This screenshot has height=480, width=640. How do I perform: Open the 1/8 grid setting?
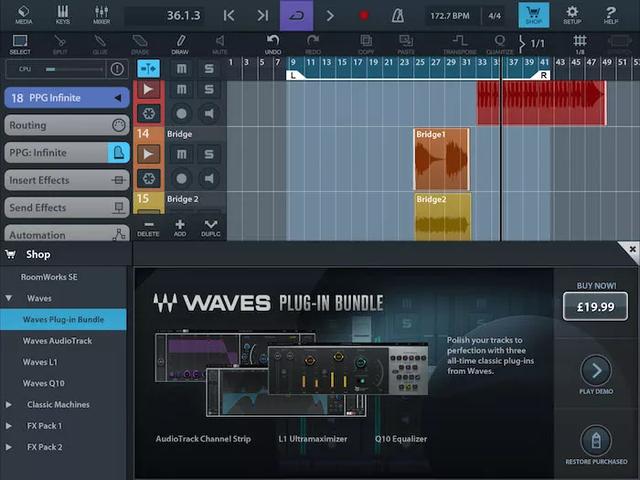click(580, 44)
